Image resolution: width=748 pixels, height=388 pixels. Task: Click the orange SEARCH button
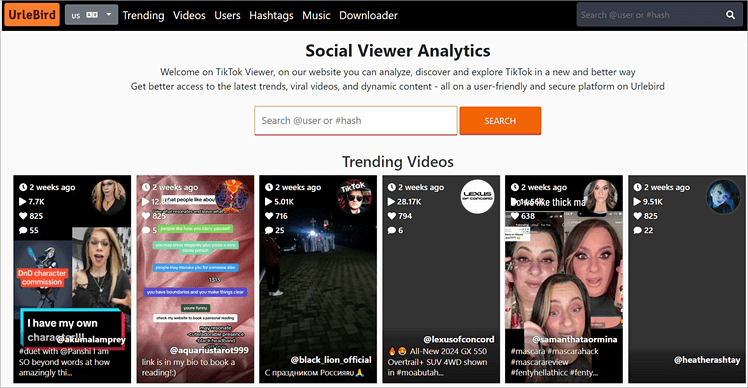point(500,121)
